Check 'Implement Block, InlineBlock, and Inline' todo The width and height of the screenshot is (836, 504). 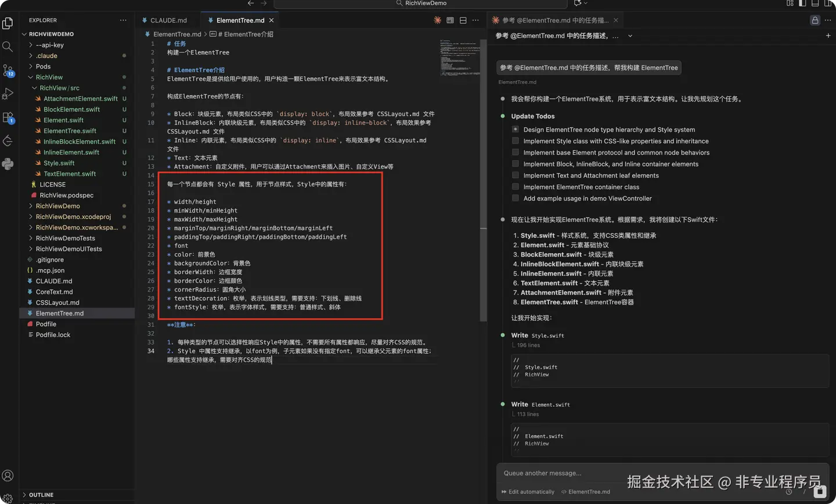point(516,164)
